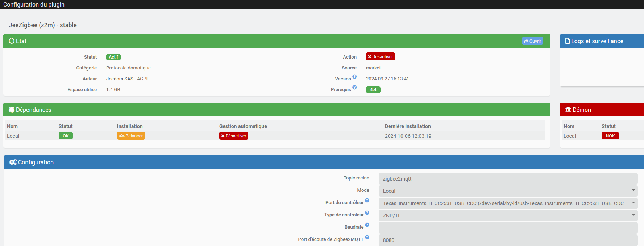Click the Zigbee2MQTT listening port field 8080
The width and height of the screenshot is (644, 246).
click(508, 240)
